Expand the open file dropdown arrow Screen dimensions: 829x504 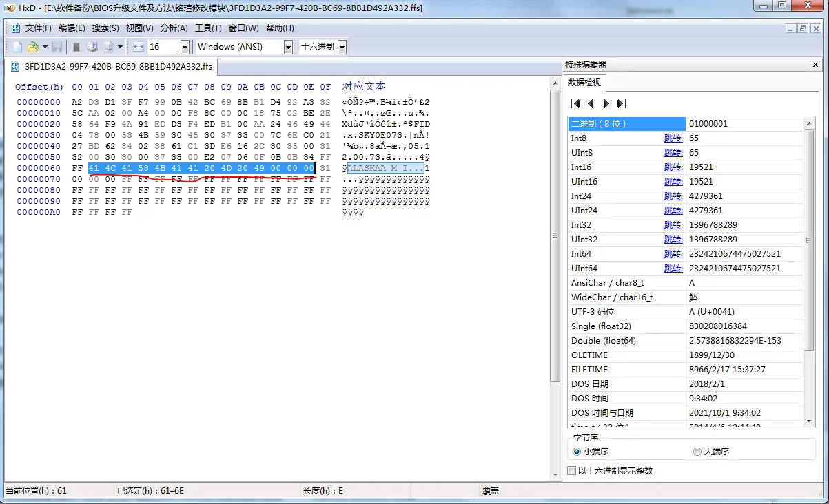(45, 47)
